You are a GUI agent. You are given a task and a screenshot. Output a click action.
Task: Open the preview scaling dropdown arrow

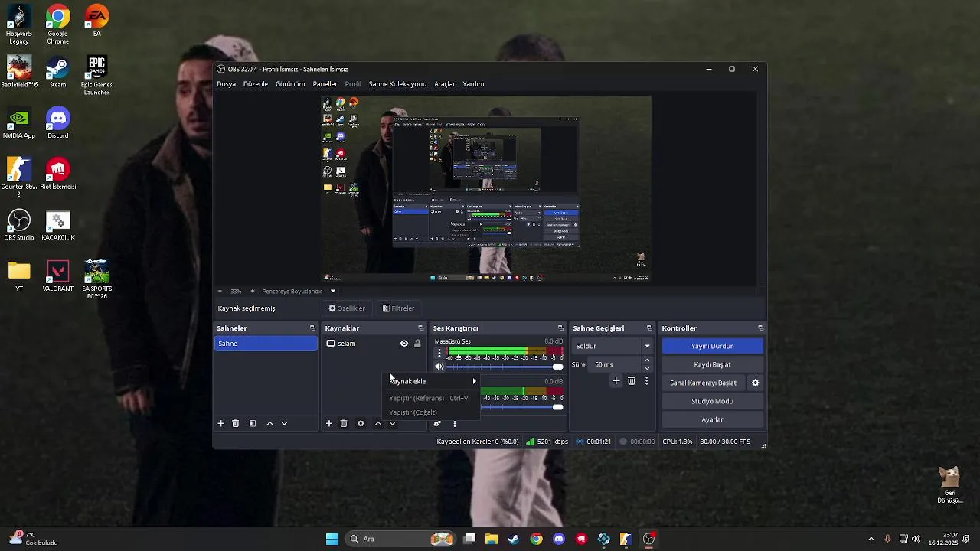coord(332,291)
